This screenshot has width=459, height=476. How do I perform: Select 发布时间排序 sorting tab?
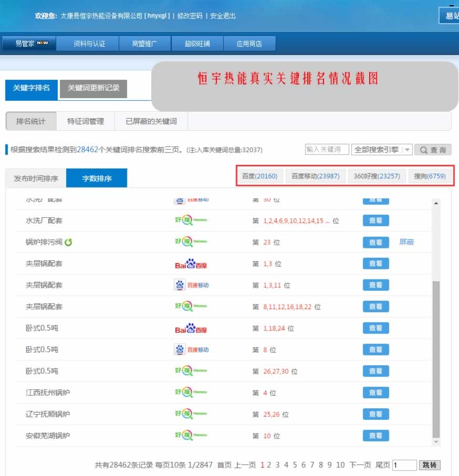pyautogui.click(x=36, y=178)
